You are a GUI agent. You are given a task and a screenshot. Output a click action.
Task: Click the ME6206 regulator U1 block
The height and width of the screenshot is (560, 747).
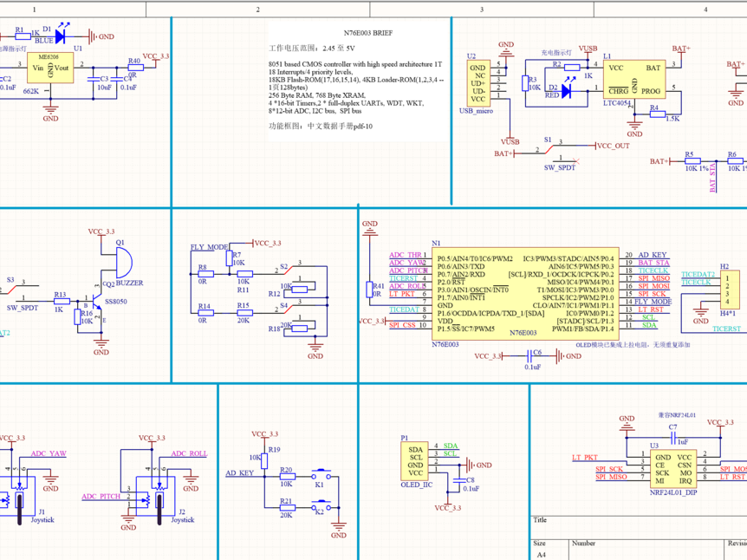coord(50,68)
